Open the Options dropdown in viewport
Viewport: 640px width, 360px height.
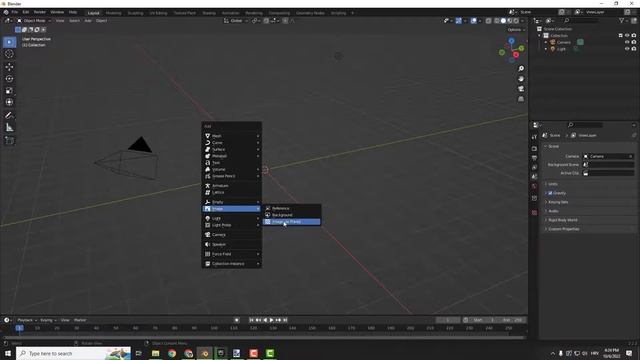tap(516, 30)
